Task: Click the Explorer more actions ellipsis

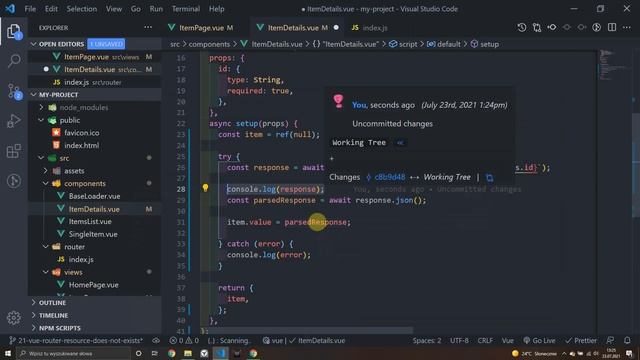Action: pyautogui.click(x=148, y=27)
